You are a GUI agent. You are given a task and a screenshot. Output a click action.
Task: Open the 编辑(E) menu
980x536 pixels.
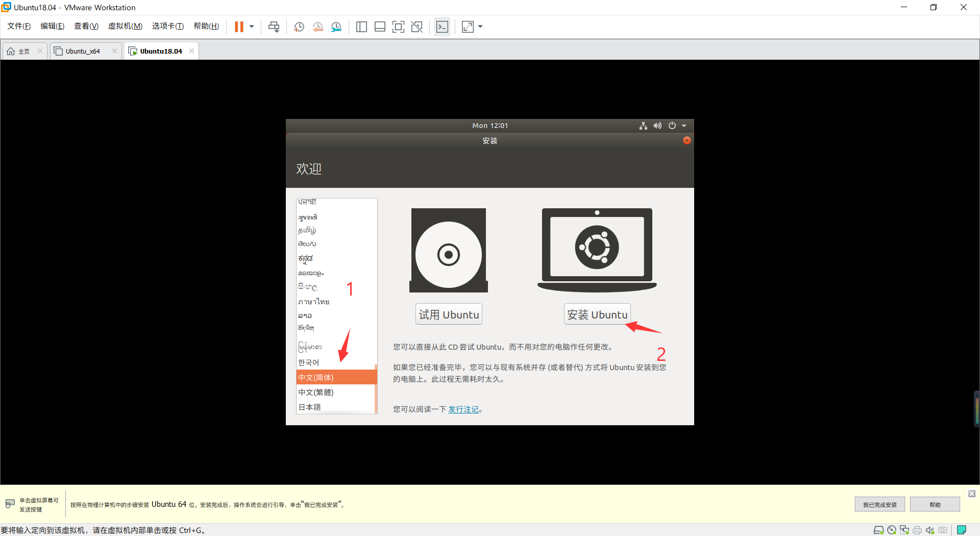[x=52, y=26]
